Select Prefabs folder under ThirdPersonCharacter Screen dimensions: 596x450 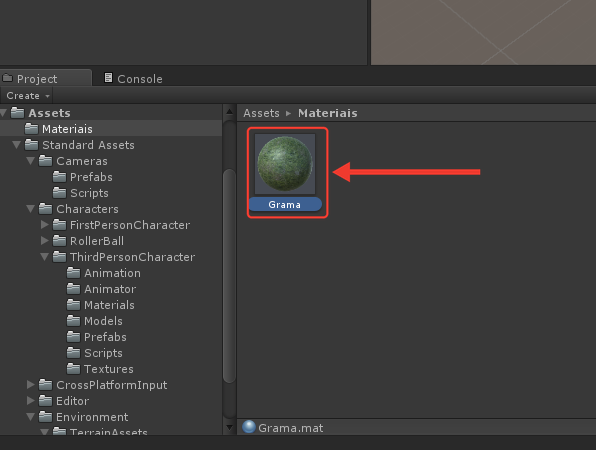pyautogui.click(x=105, y=337)
